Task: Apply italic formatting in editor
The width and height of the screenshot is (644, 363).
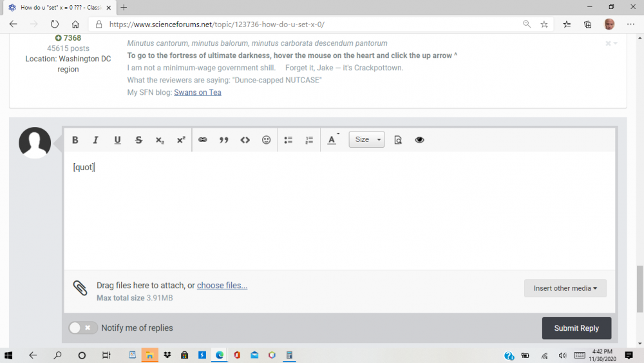Action: 96,140
